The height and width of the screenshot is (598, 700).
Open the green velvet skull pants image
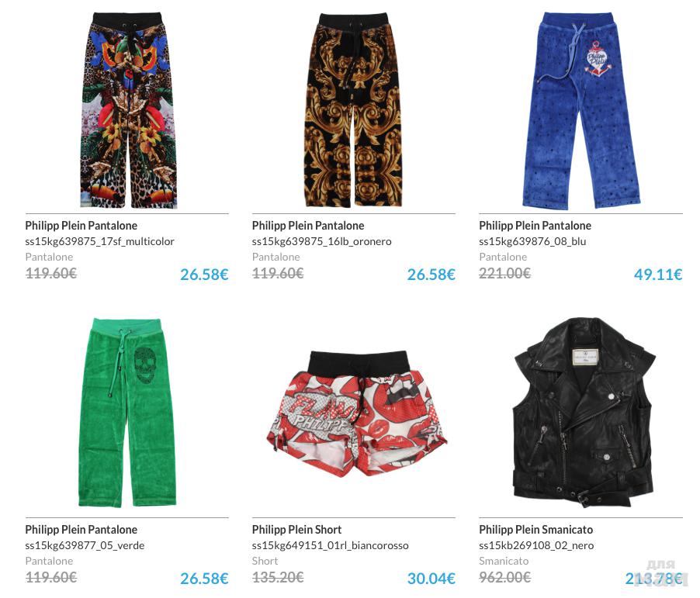(128, 413)
